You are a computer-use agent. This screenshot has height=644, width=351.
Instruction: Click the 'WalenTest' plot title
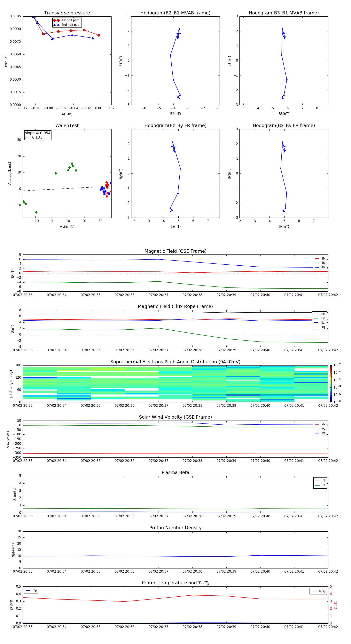[x=67, y=125]
